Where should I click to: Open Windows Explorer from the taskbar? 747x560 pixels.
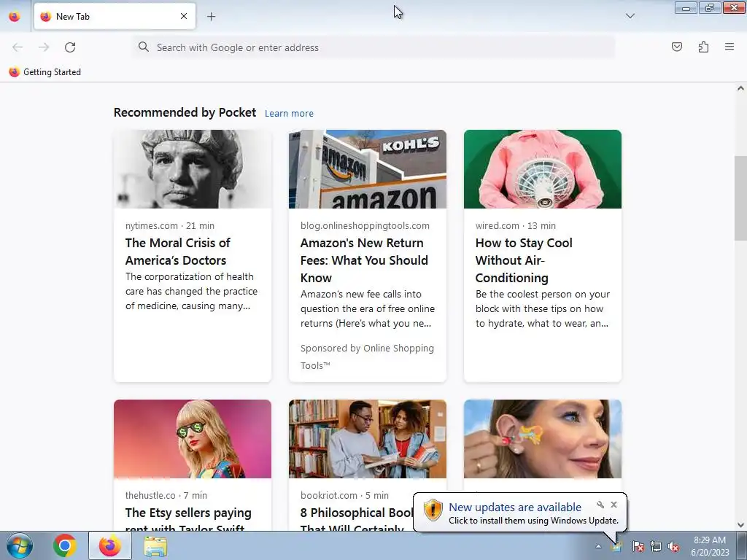[x=155, y=547]
